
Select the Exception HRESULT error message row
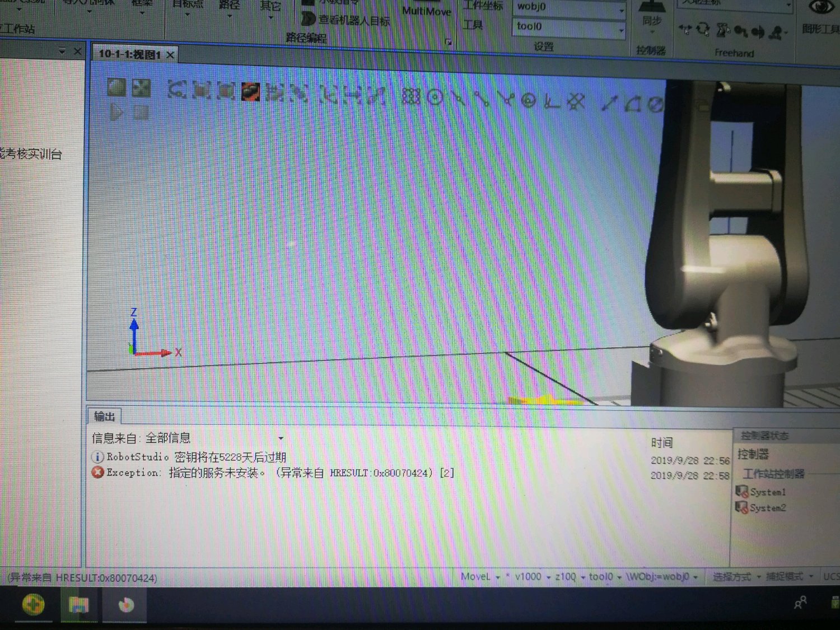[x=273, y=473]
